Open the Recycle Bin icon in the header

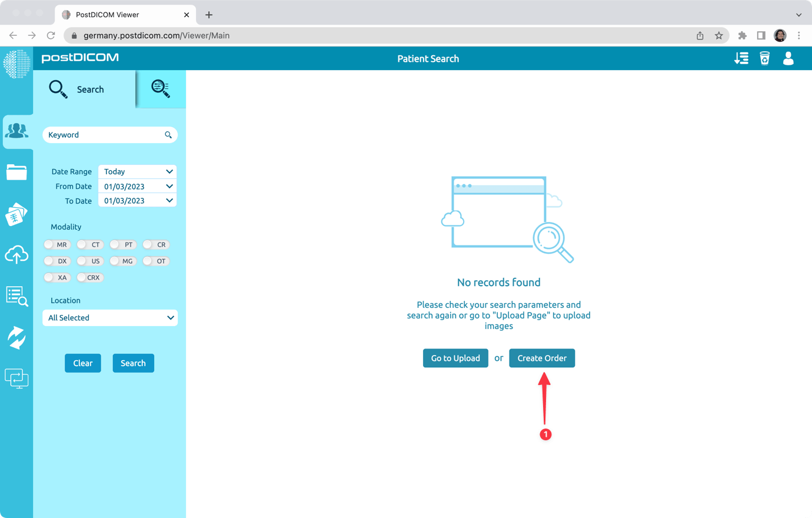(x=764, y=58)
